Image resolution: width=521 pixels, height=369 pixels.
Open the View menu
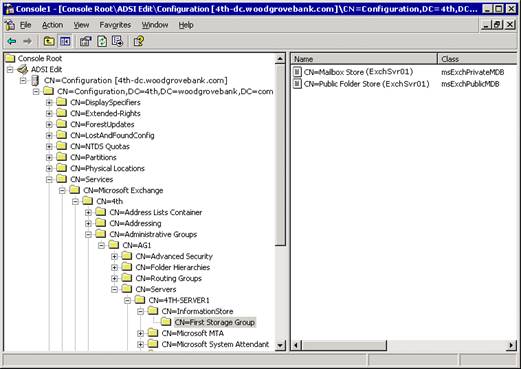click(81, 25)
